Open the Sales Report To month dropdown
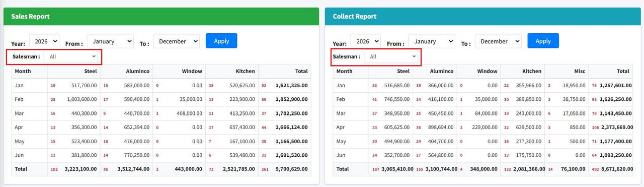 tap(176, 41)
